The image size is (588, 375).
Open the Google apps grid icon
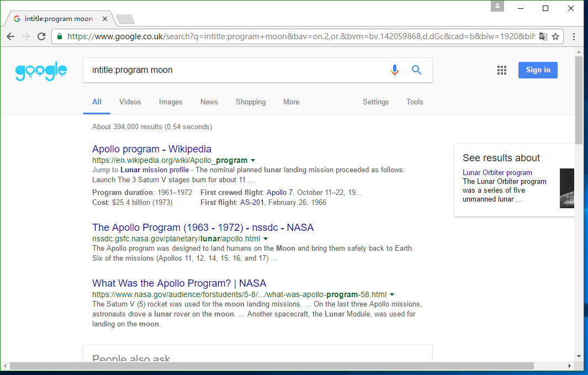tap(502, 70)
